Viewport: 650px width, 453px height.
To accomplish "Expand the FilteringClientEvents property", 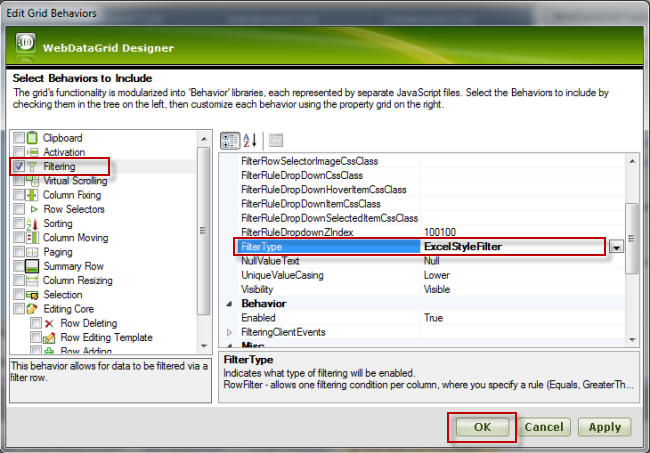I will click(x=229, y=331).
